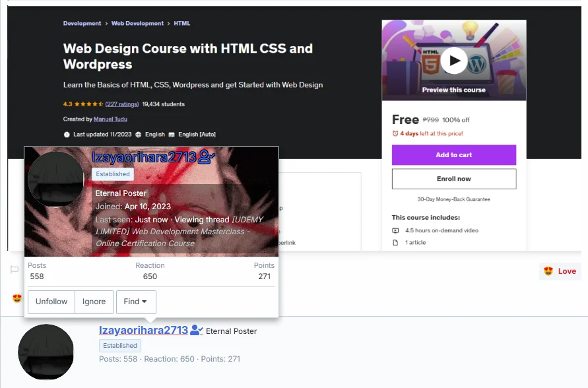Click the Love reaction button
Screen dimensions: 588x388
click(560, 271)
